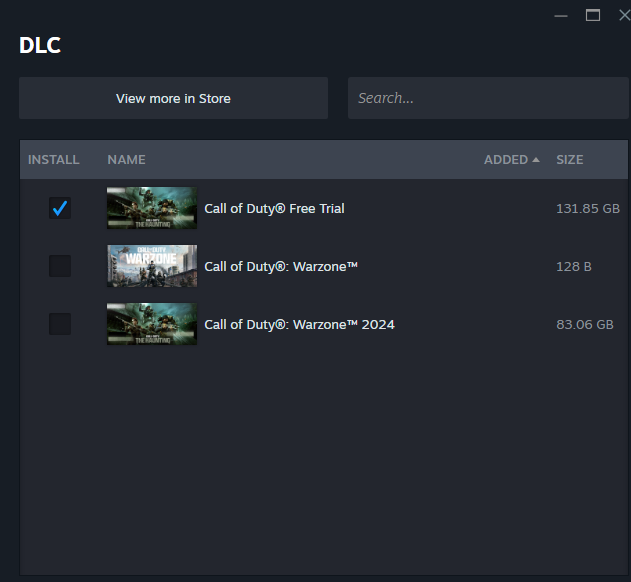Sort by the ADDED column header
Viewport: 631px width, 582px height.
[x=505, y=160]
